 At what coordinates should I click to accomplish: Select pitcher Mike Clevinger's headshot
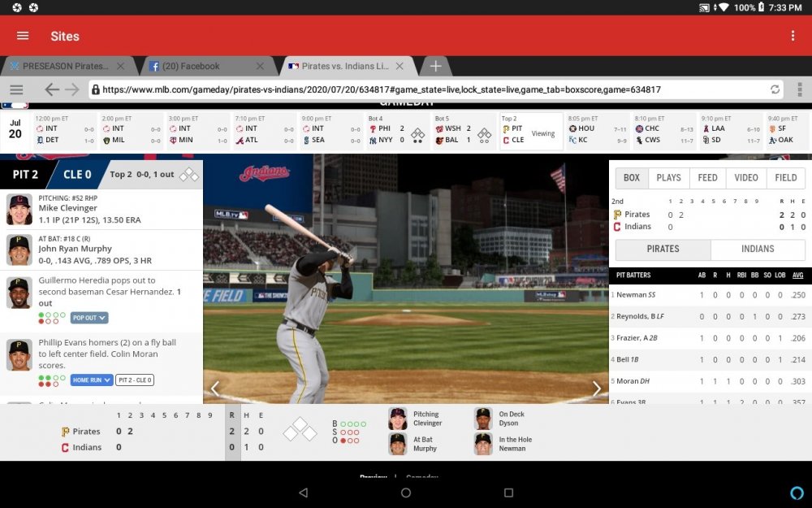[x=19, y=210]
